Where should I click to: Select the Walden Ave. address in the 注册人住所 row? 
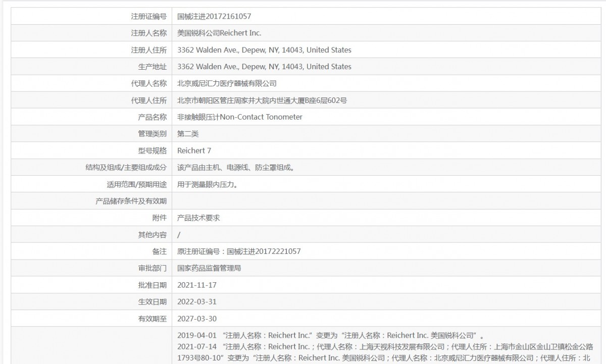pyautogui.click(x=265, y=50)
